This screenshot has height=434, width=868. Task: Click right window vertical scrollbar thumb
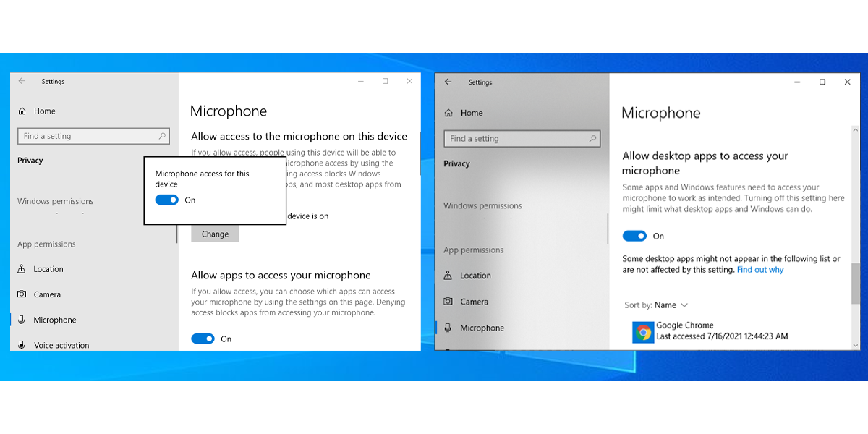[856, 284]
